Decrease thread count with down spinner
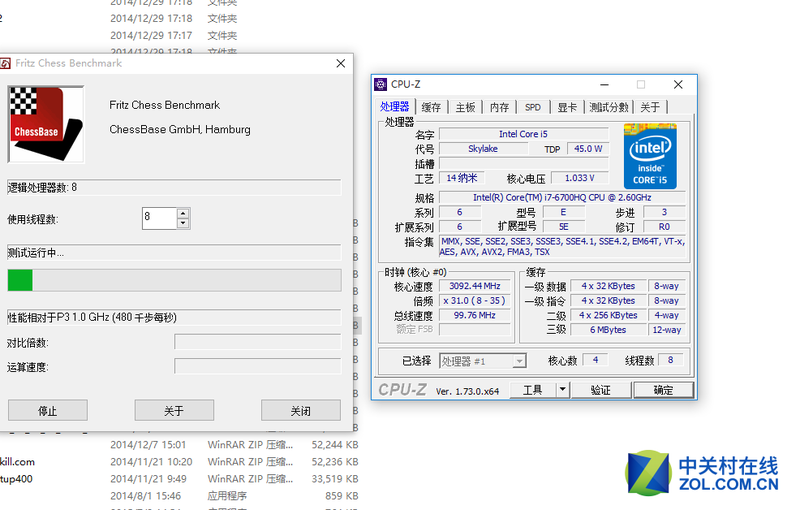Viewport: 800px width, 510px height. pos(184,223)
